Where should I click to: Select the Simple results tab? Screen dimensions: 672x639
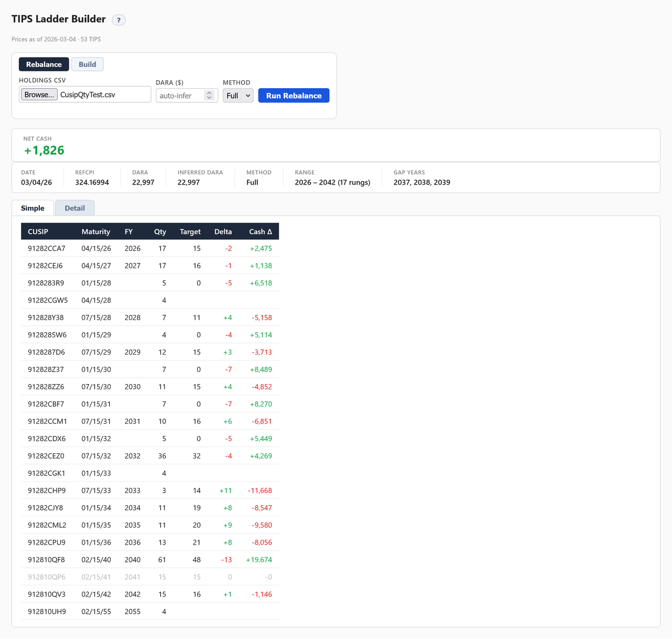point(33,208)
